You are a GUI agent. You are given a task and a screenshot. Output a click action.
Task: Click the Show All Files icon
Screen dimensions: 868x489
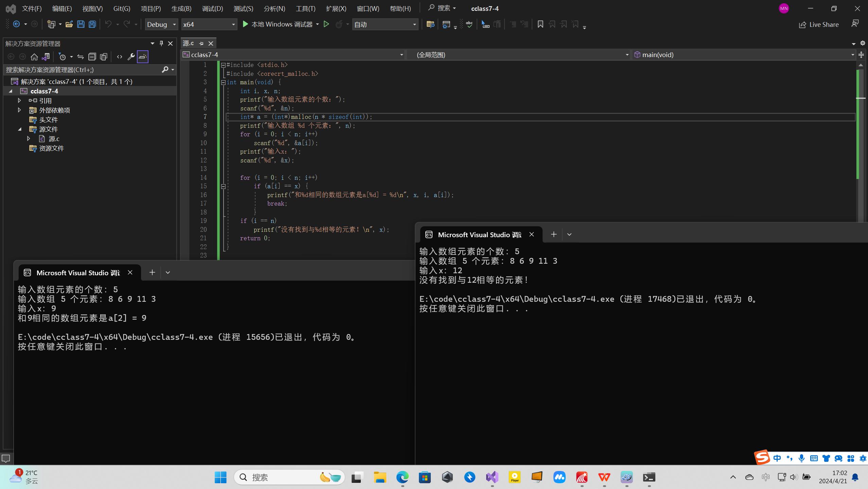click(x=104, y=57)
